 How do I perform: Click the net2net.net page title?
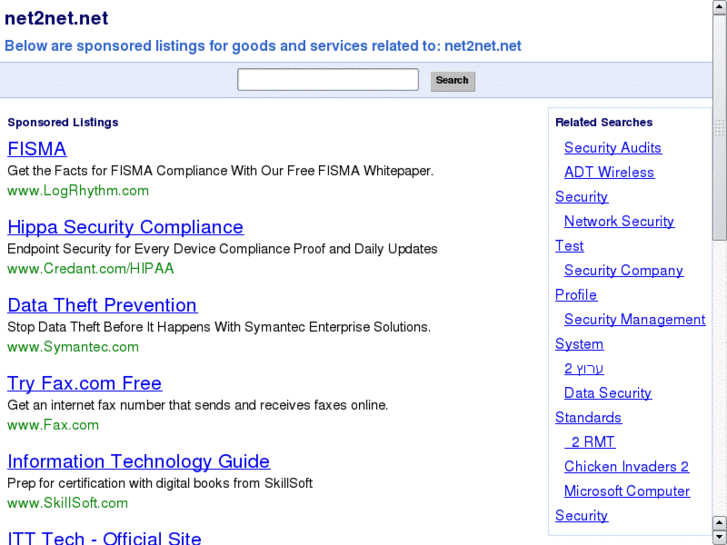coord(56,18)
